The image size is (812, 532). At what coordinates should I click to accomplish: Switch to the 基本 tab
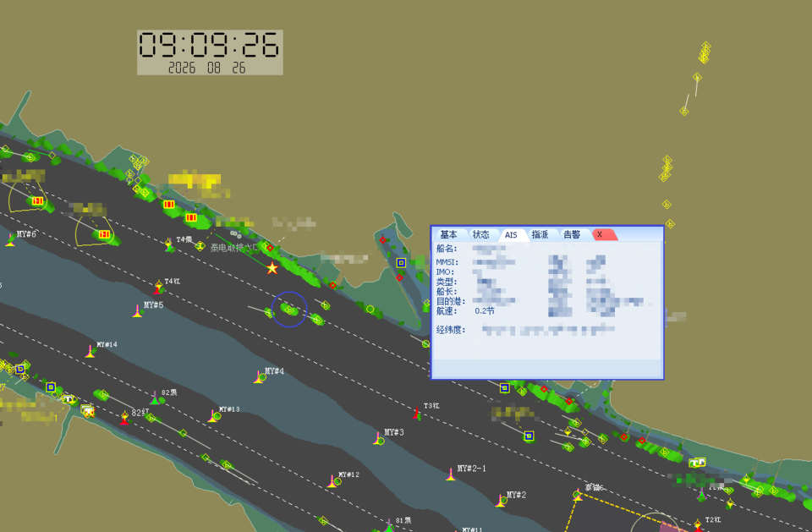pyautogui.click(x=448, y=234)
